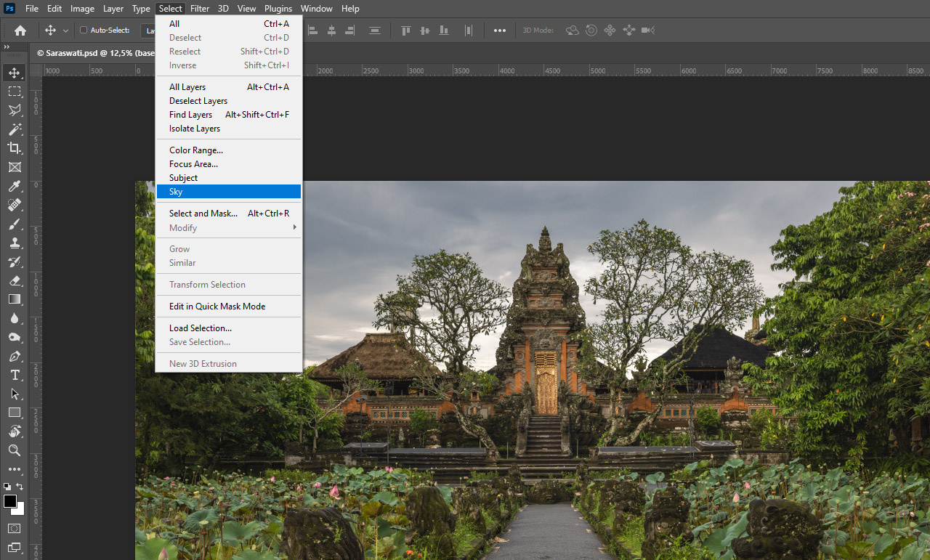The width and height of the screenshot is (930, 560).
Task: Select the Magic Wand tool
Action: coord(15,129)
